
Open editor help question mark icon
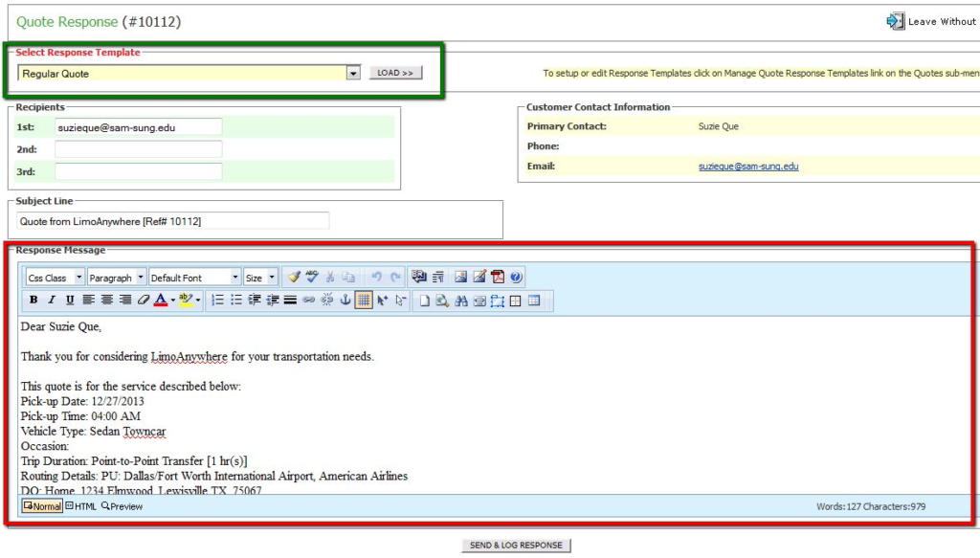point(516,278)
